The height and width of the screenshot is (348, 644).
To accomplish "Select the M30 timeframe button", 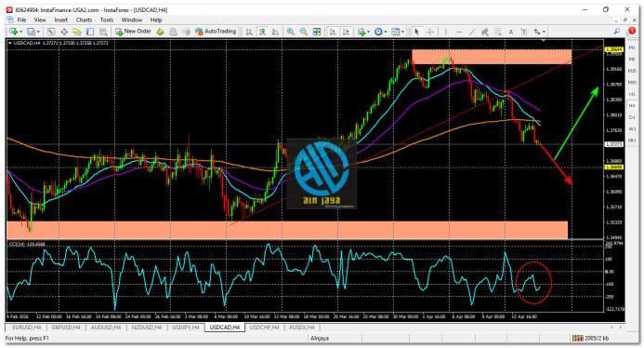I will tap(632, 83).
